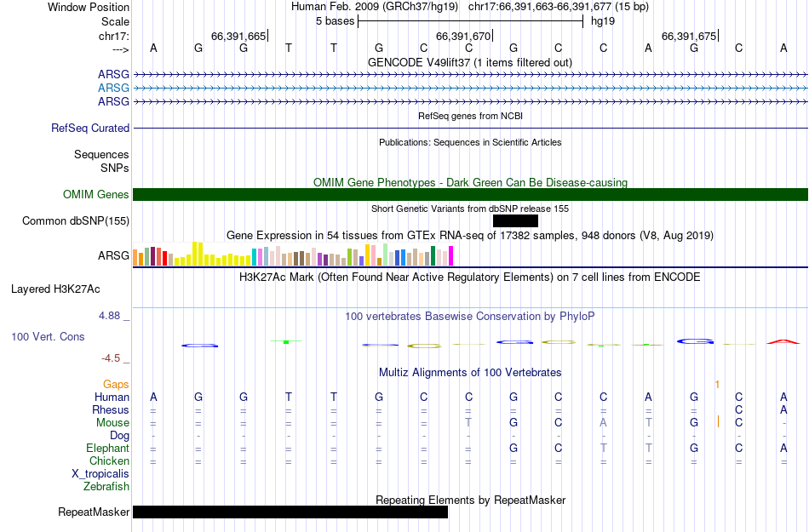Screen dimensions: 809x532
Task: Open the RefSeq genes from NCBI title
Action: point(470,116)
